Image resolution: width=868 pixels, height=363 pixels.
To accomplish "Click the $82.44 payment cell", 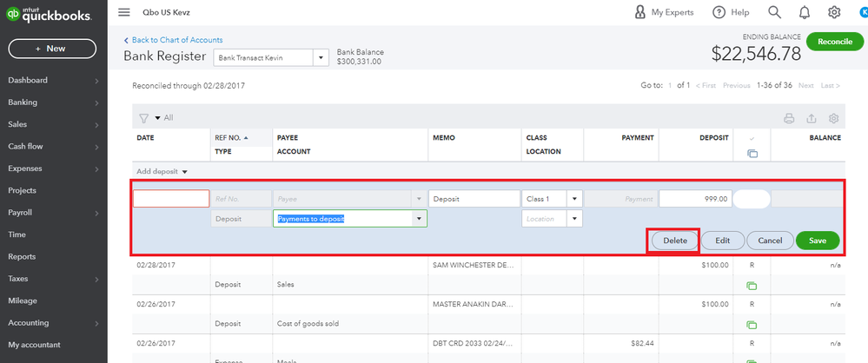I will click(642, 343).
